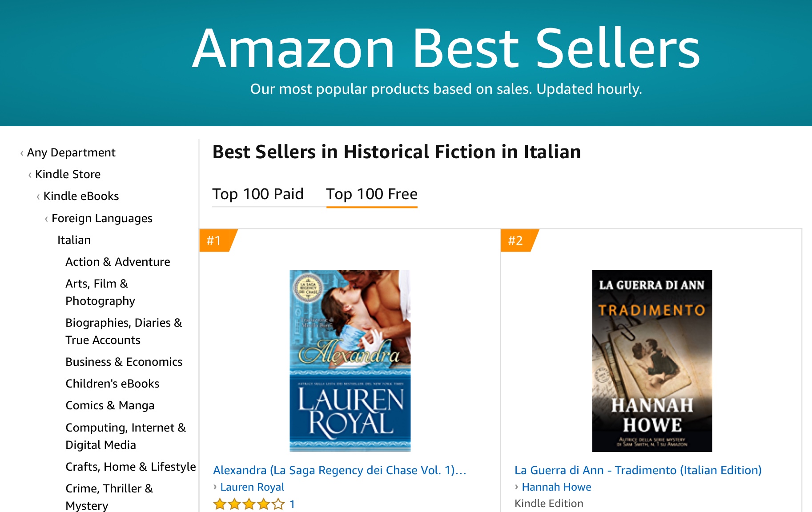Collapse back to Foreign Languages
Screen dimensions: 812x512
pos(102,218)
